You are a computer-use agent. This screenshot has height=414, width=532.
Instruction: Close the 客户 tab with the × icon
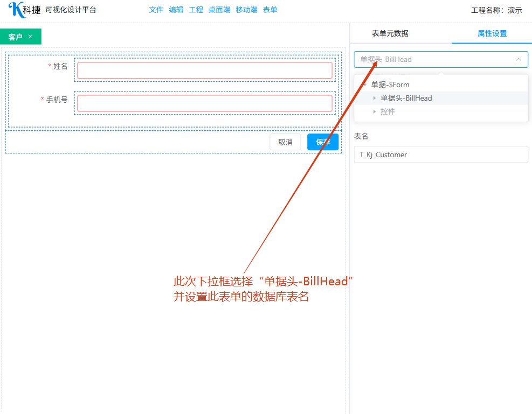click(x=30, y=37)
